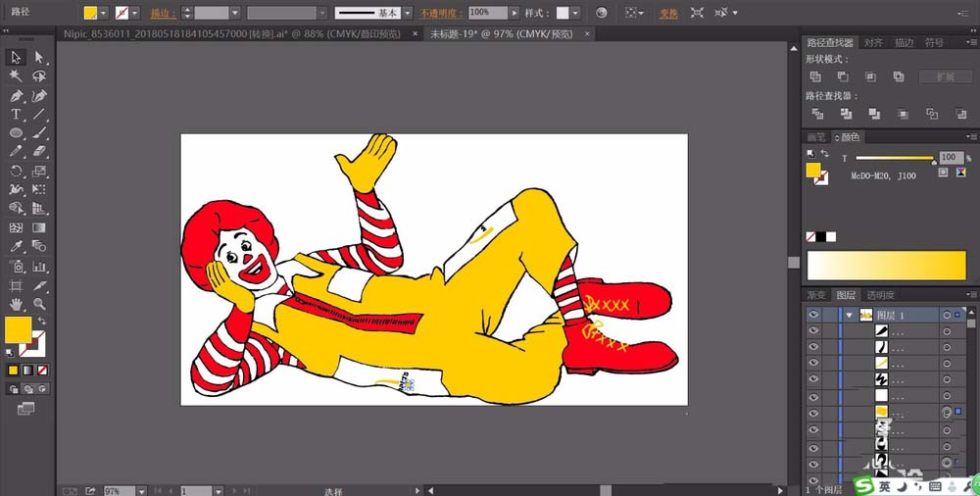
Task: Select the Pen tool
Action: pyautogui.click(x=16, y=96)
